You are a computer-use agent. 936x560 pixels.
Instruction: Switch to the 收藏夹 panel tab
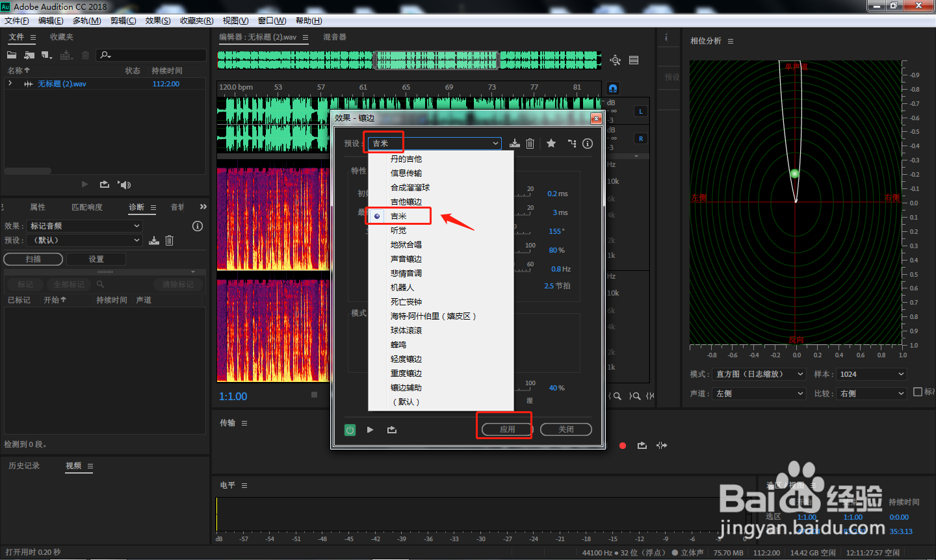coord(62,37)
